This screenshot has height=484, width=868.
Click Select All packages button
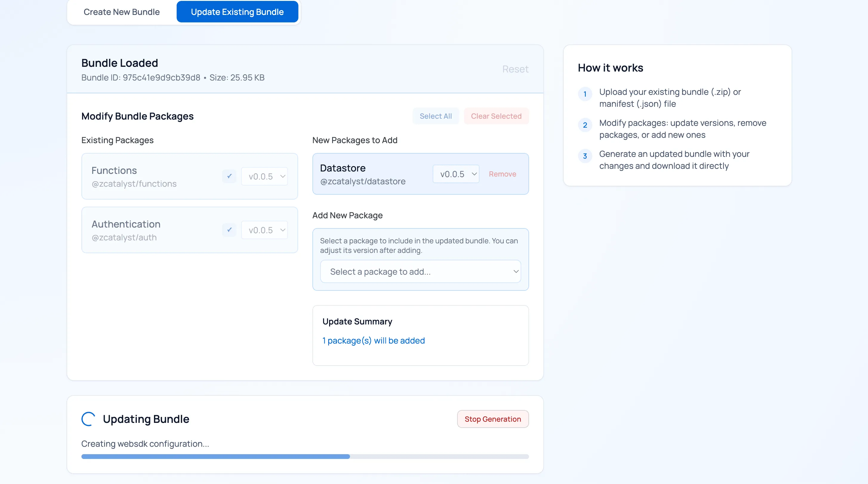435,116
